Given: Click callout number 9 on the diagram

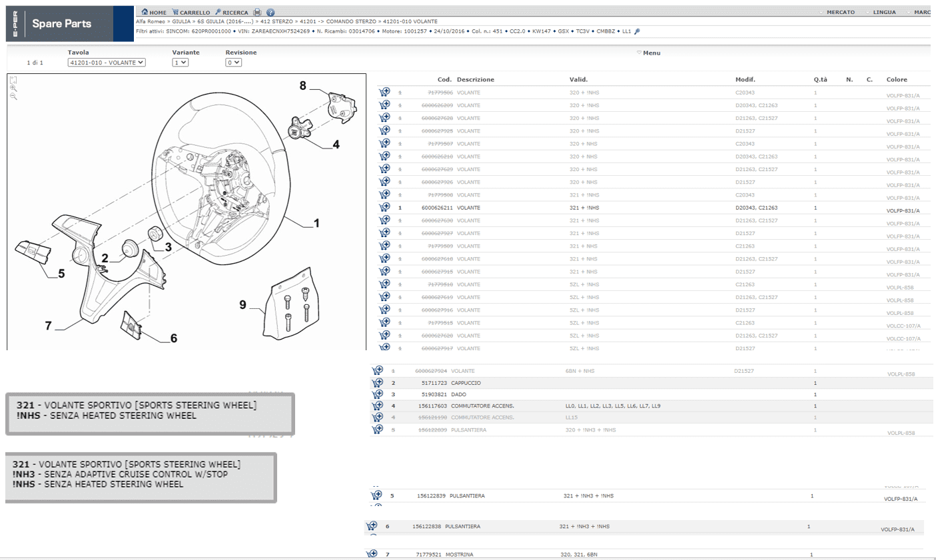Looking at the screenshot, I should (x=242, y=304).
